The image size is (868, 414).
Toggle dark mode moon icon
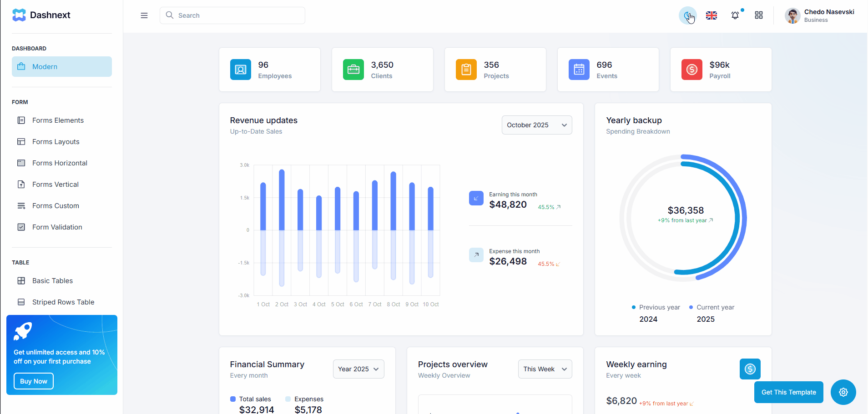point(688,15)
